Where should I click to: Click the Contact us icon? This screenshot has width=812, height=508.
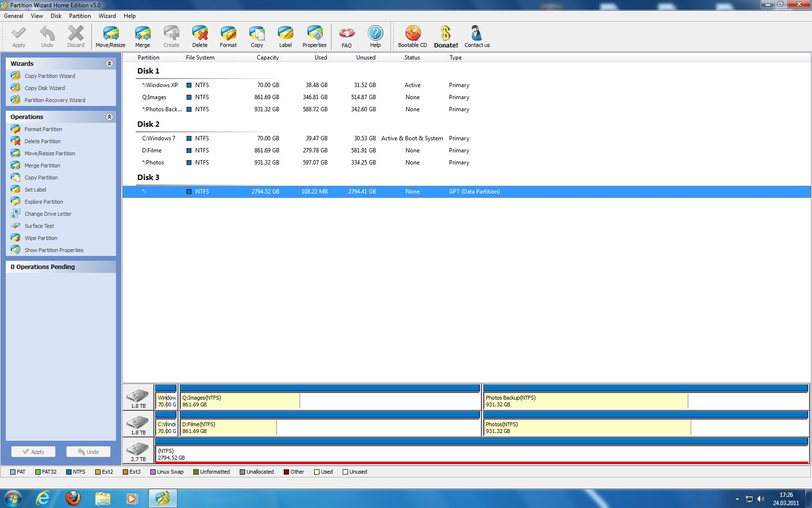click(x=477, y=37)
